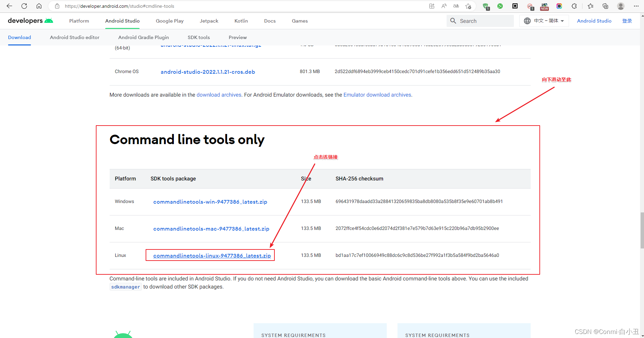Click the browser address bar URL

[x=119, y=6]
